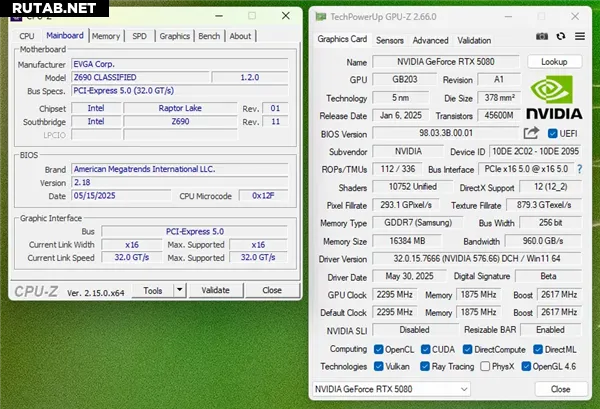
Task: Click the Device ID value 10DE 2C02
Action: coord(535,152)
